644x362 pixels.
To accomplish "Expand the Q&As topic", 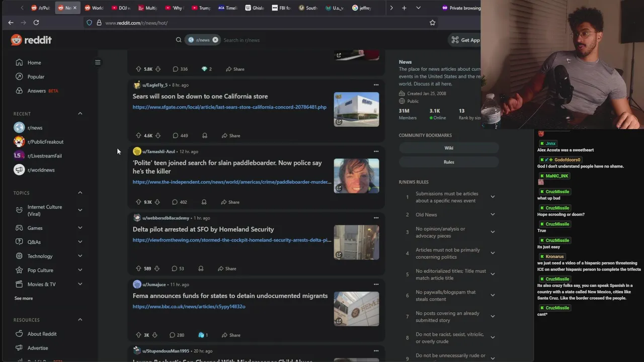I will (x=80, y=242).
